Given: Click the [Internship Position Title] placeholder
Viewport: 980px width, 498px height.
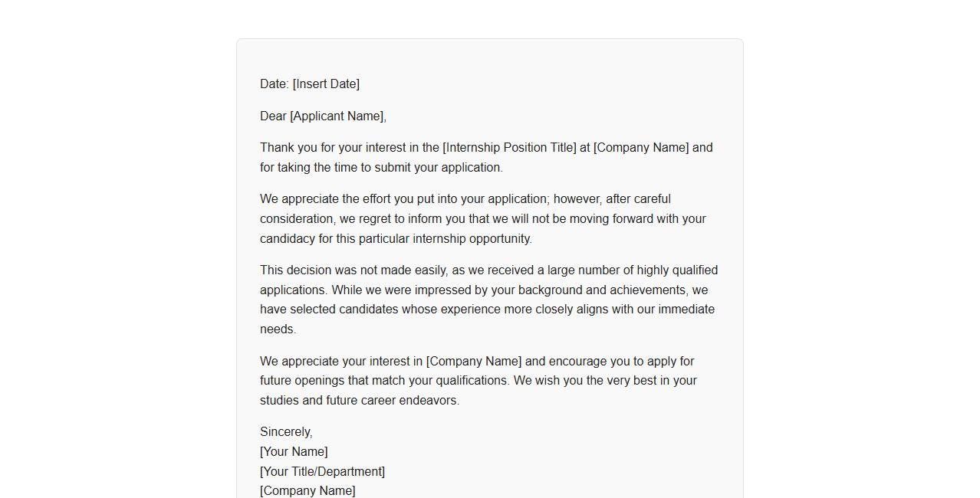Looking at the screenshot, I should click(509, 148).
